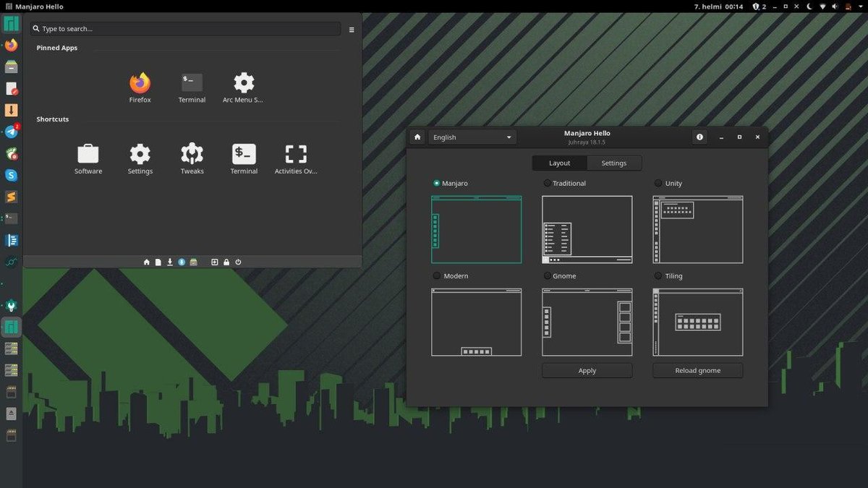Click Manjaro Hello app menu in top bar
This screenshot has height=488, width=868.
point(34,7)
